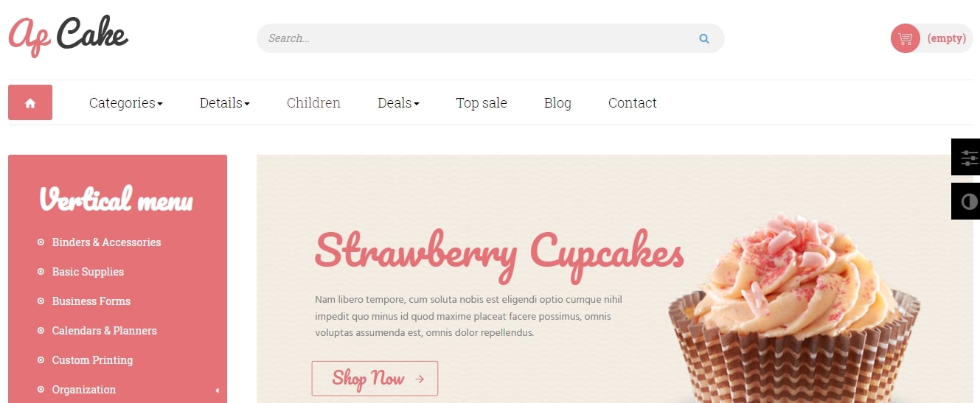The image size is (980, 403).
Task: Go to the Children menu item
Action: (x=313, y=103)
